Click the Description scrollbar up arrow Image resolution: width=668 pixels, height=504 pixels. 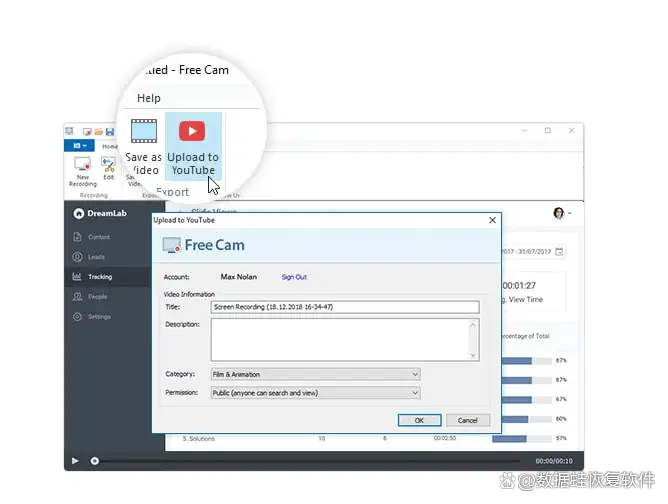(x=473, y=325)
